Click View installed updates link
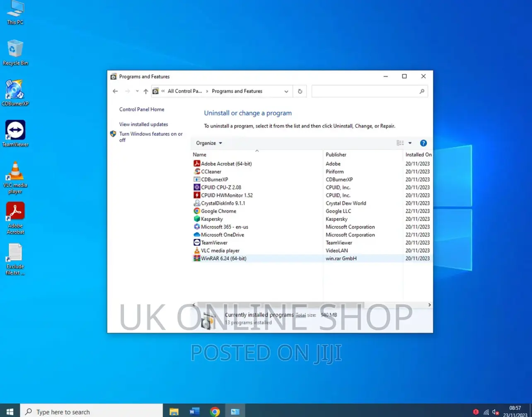Screen dimensions: 532x417 pos(144,124)
